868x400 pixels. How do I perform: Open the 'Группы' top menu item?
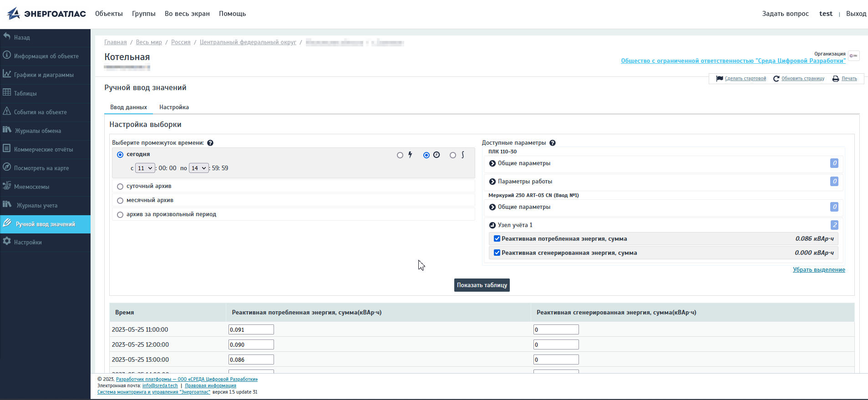pos(144,14)
